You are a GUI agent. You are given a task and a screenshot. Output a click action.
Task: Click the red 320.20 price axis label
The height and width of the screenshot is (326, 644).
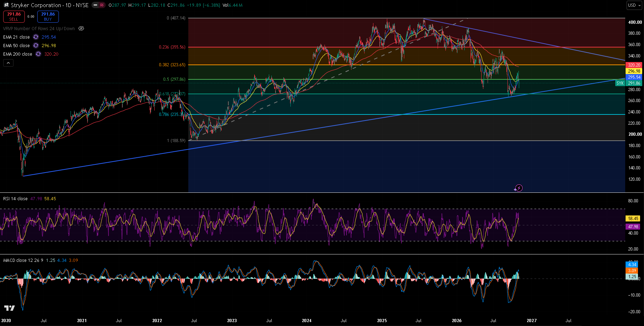pos(634,65)
